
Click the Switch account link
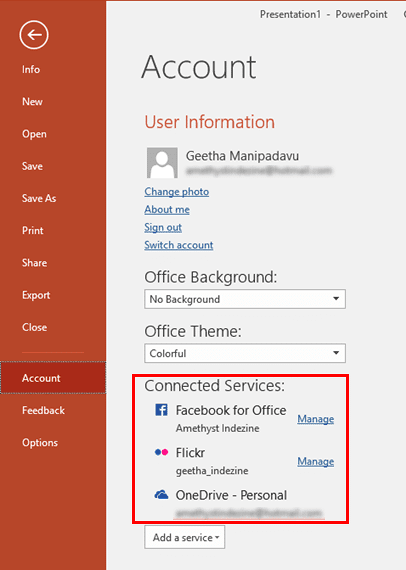point(178,245)
